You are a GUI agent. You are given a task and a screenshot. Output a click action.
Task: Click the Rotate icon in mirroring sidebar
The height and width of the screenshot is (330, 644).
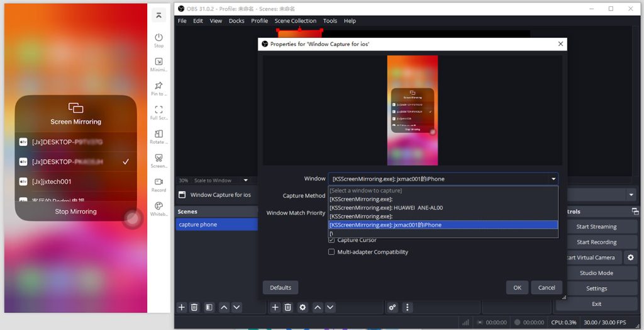pyautogui.click(x=158, y=134)
